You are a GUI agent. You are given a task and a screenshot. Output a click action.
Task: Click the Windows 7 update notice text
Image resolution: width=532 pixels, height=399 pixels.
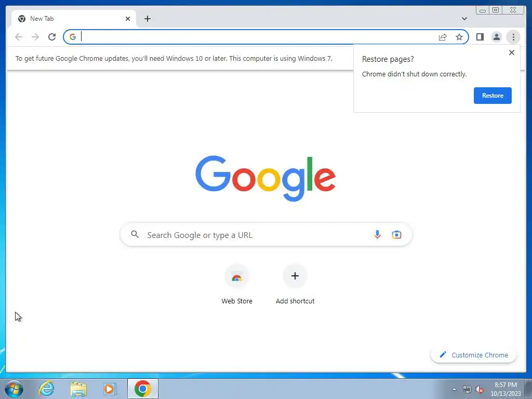pos(174,58)
